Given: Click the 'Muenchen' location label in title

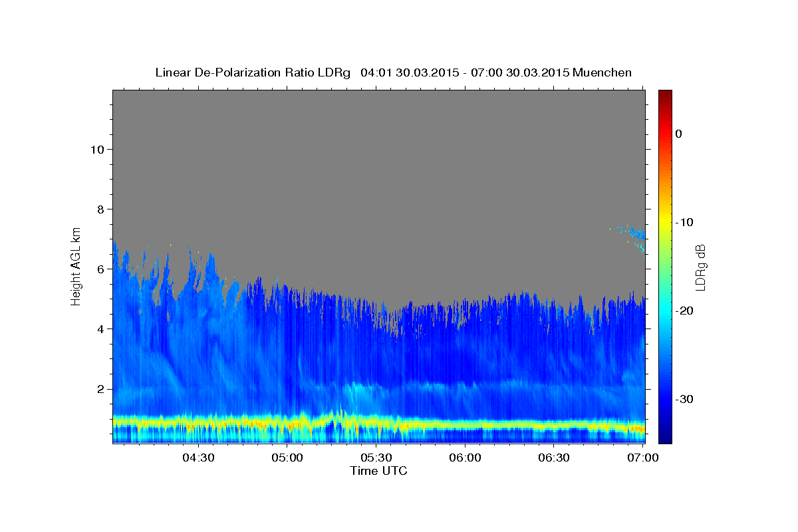Looking at the screenshot, I should (x=602, y=72).
